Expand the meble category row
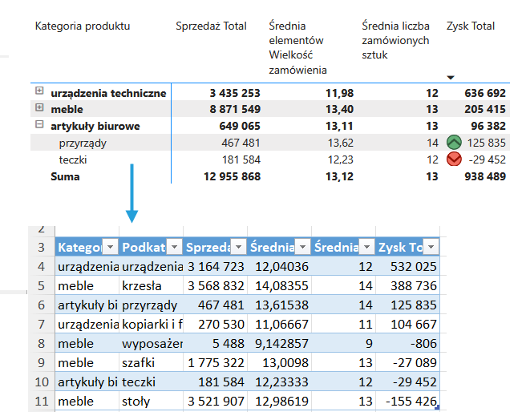This screenshot has width=526, height=420. [x=39, y=109]
